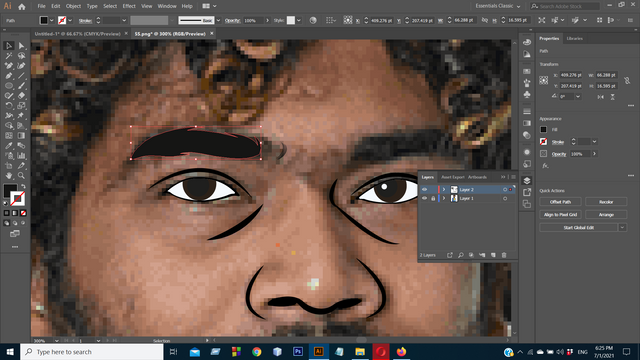640x360 pixels.
Task: Select the Lasso tool
Action: (x=21, y=56)
